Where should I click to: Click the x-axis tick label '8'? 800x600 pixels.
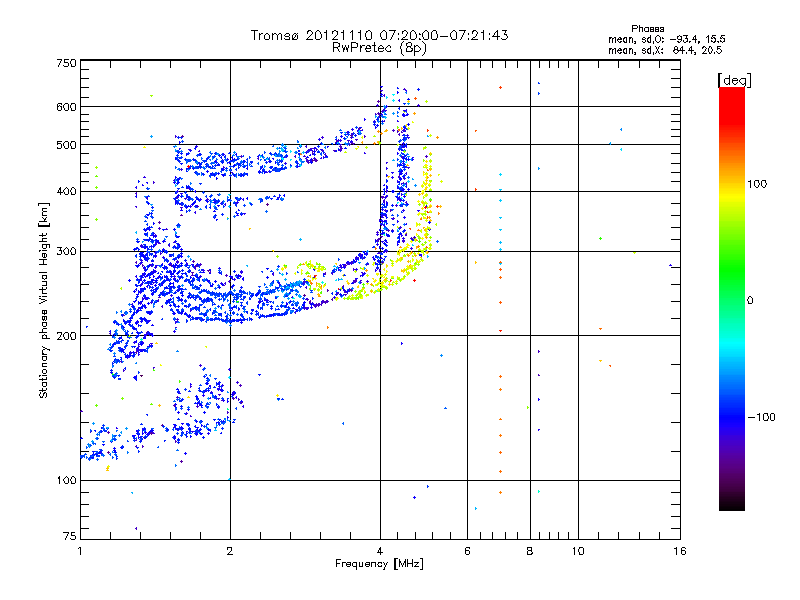[530, 551]
